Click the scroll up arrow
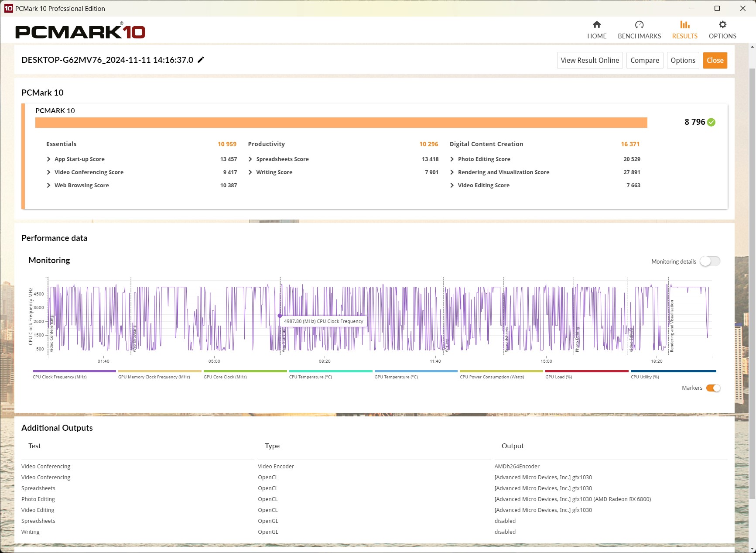Image resolution: width=756 pixels, height=553 pixels. (752, 46)
